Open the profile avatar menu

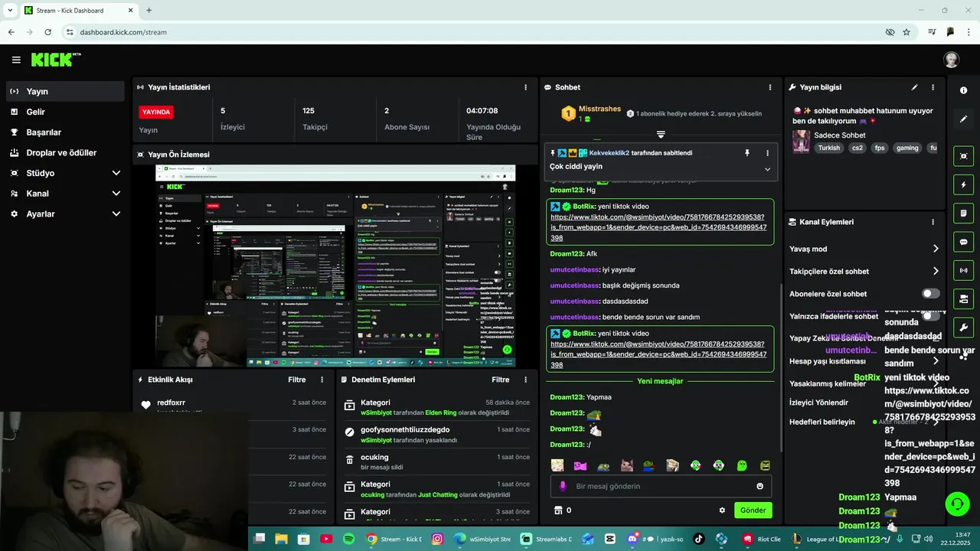click(x=952, y=60)
